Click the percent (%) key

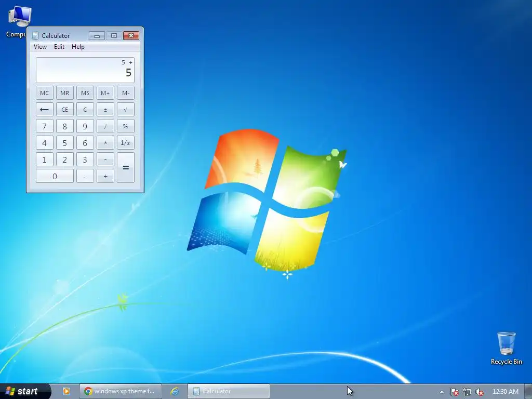126,126
